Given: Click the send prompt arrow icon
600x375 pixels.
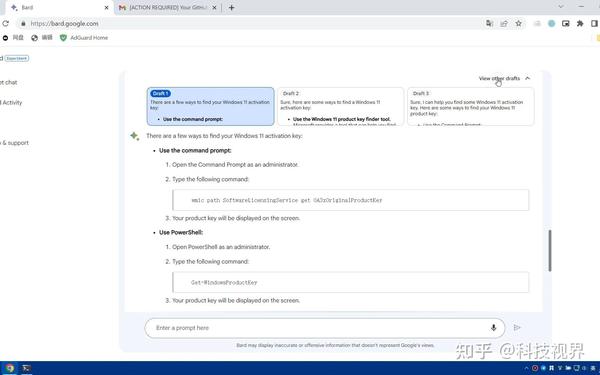Looking at the screenshot, I should tap(517, 328).
